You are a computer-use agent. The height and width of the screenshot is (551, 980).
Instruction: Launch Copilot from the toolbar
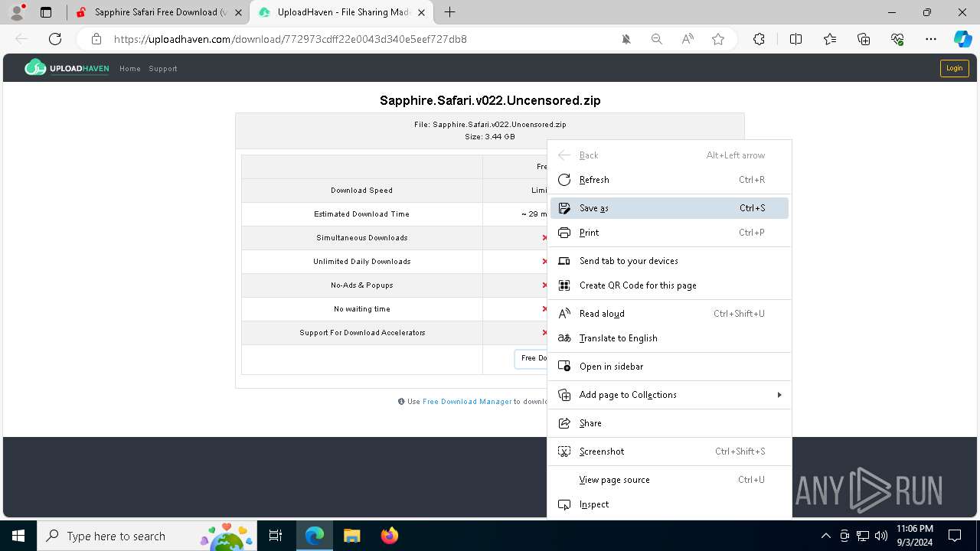[962, 39]
